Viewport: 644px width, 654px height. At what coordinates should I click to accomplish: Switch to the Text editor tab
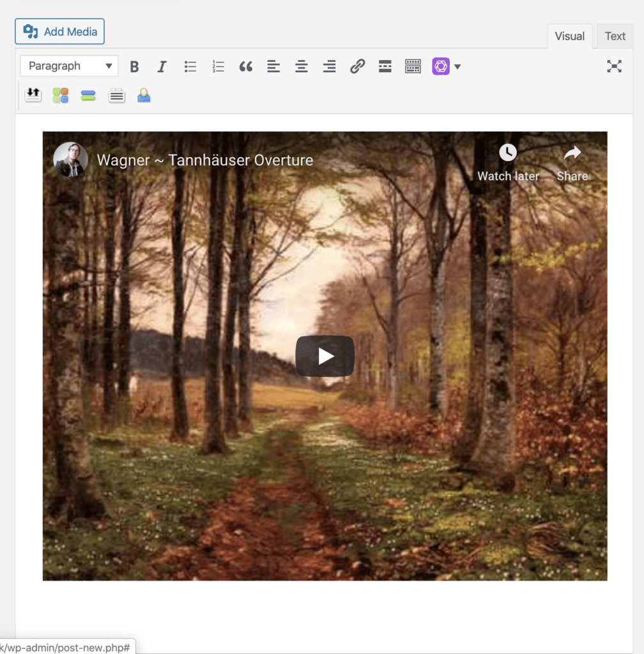615,36
